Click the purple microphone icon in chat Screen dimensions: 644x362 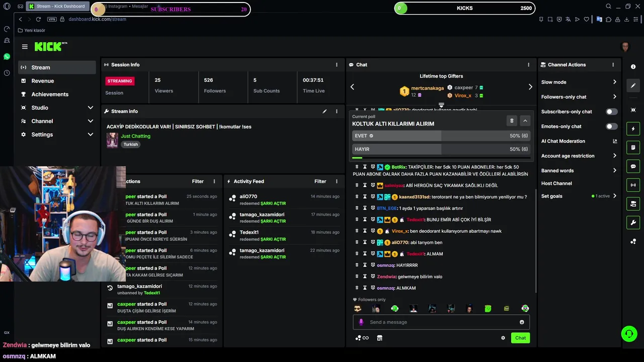coord(361,322)
